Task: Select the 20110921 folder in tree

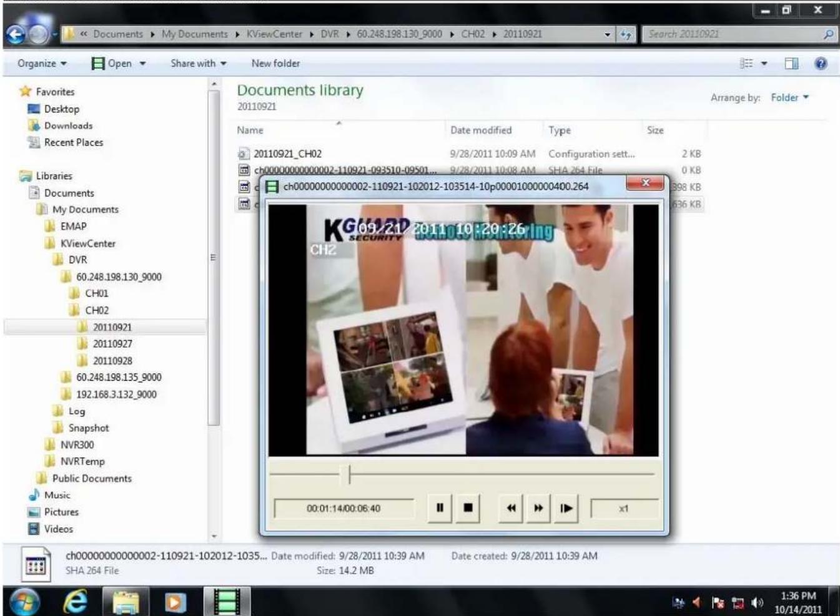Action: pos(112,327)
